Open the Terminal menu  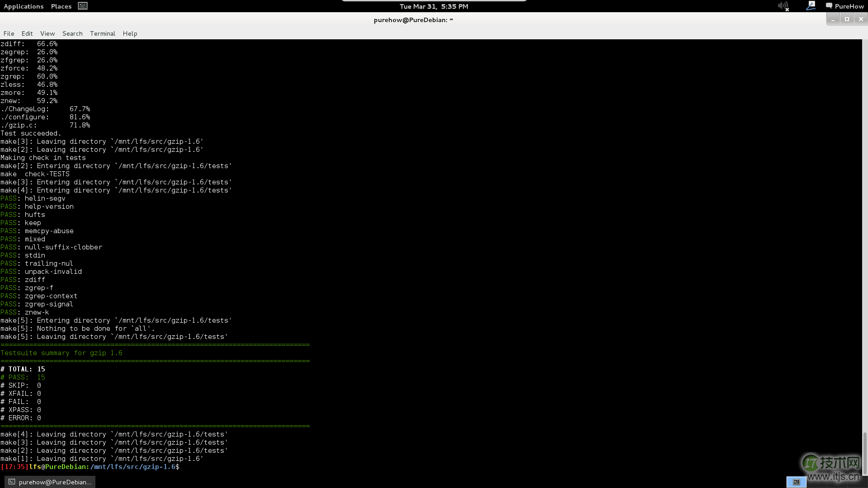(x=103, y=33)
